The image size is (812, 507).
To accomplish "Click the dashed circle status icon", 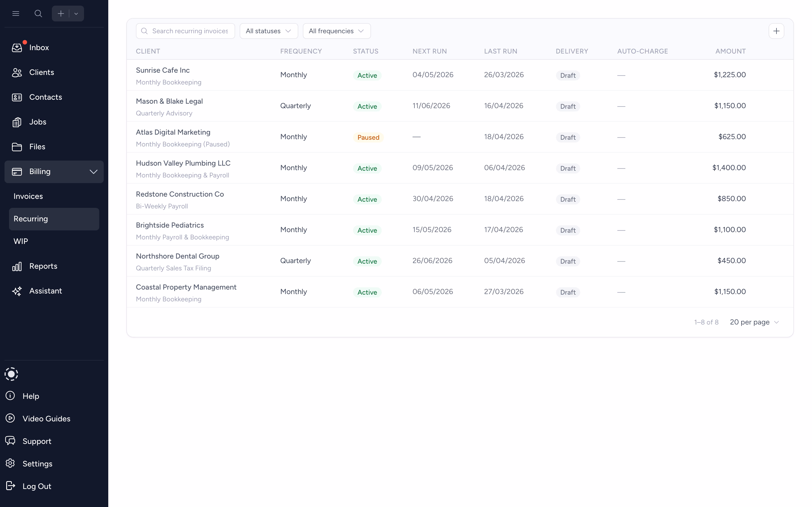I will (11, 374).
